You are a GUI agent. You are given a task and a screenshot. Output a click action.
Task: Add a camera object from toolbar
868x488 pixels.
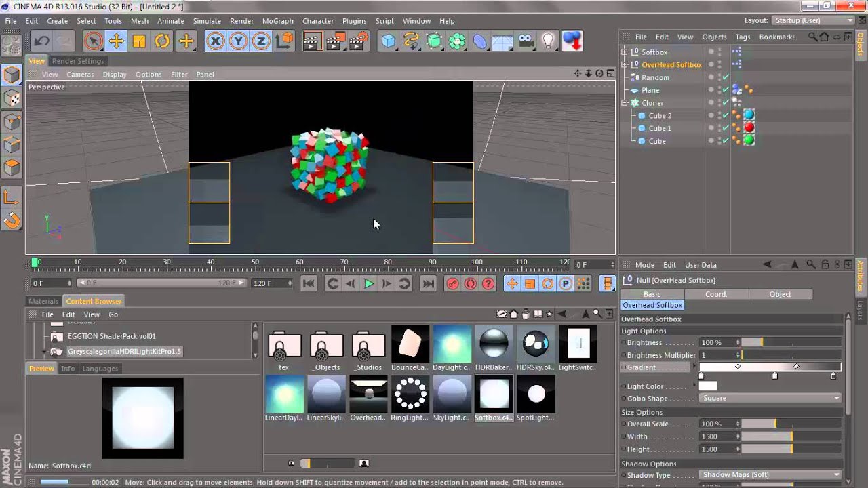pos(526,41)
